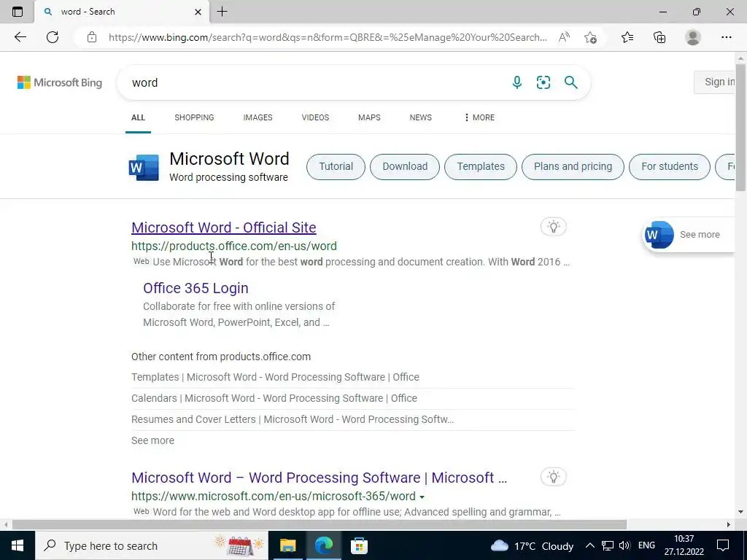Select the Tutorial pill
Image resolution: width=747 pixels, height=560 pixels.
[336, 167]
